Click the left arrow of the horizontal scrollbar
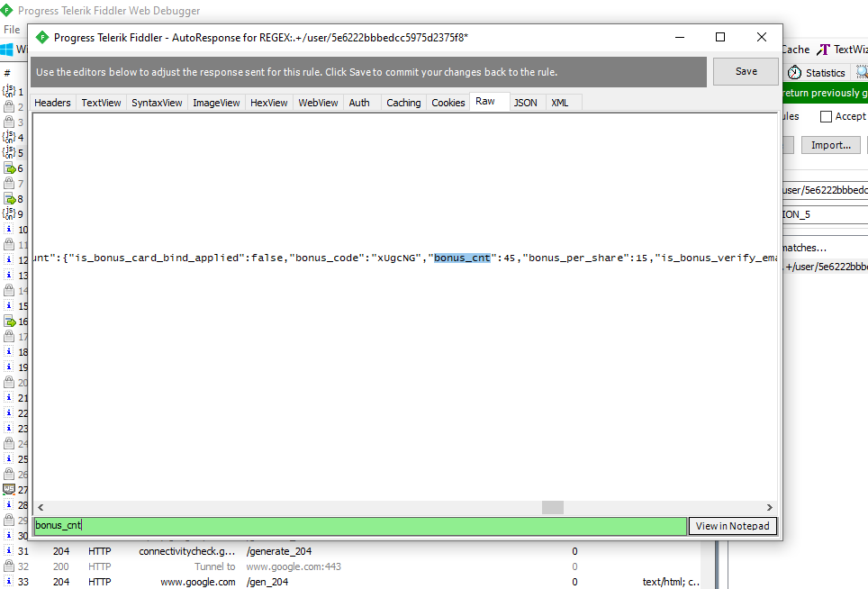868x589 pixels. point(41,507)
